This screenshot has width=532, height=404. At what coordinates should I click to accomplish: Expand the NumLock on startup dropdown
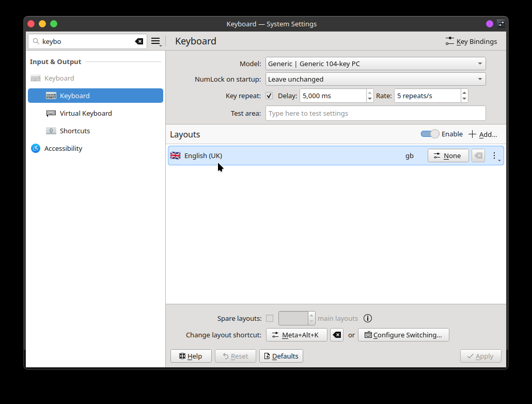(375, 80)
